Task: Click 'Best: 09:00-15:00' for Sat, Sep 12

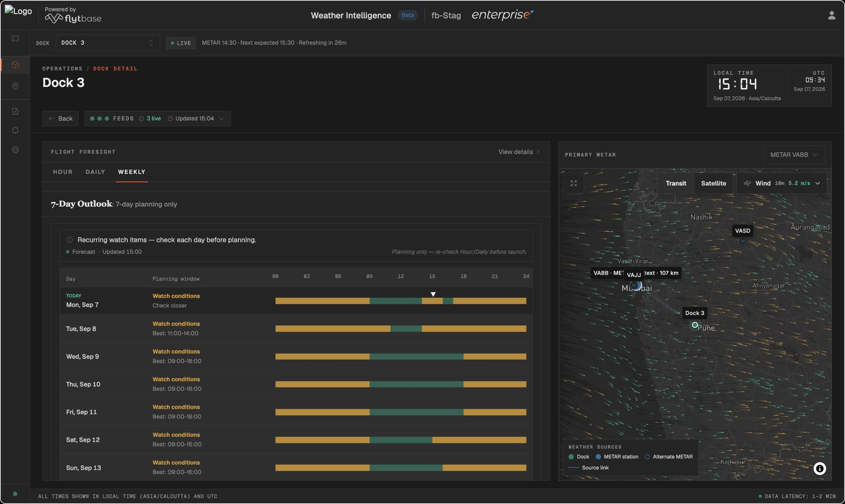Action: click(177, 444)
